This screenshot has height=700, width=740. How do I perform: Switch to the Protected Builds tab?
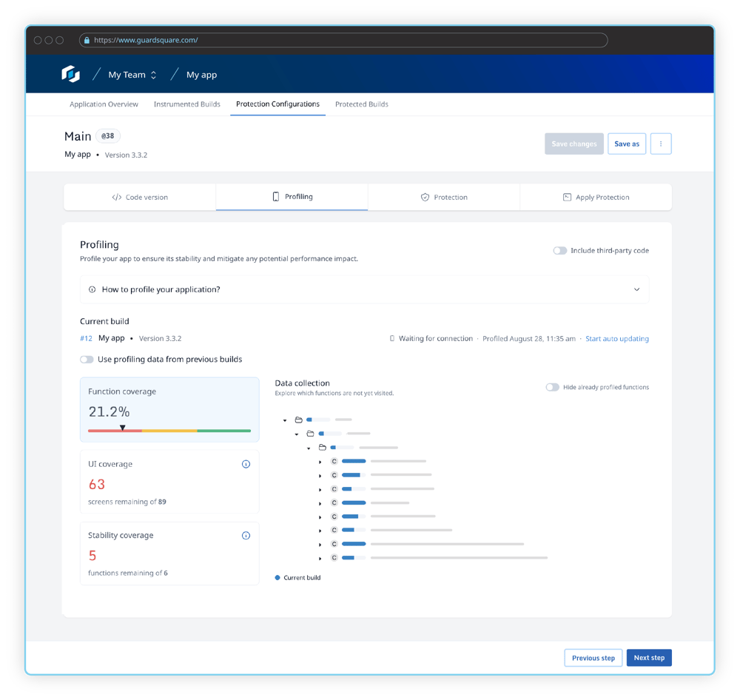pos(361,104)
